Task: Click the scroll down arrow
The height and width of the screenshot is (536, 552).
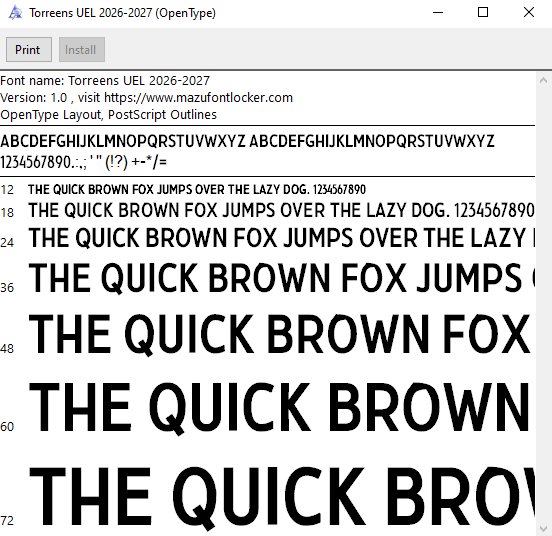Action: (x=543, y=529)
